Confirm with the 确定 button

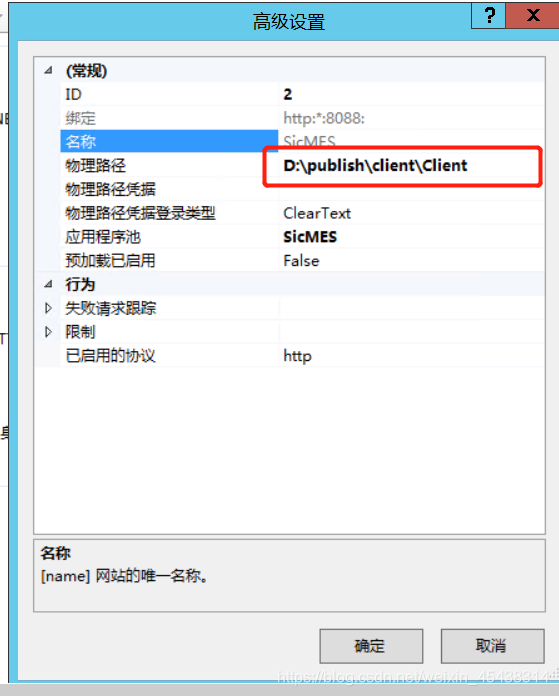click(x=371, y=646)
